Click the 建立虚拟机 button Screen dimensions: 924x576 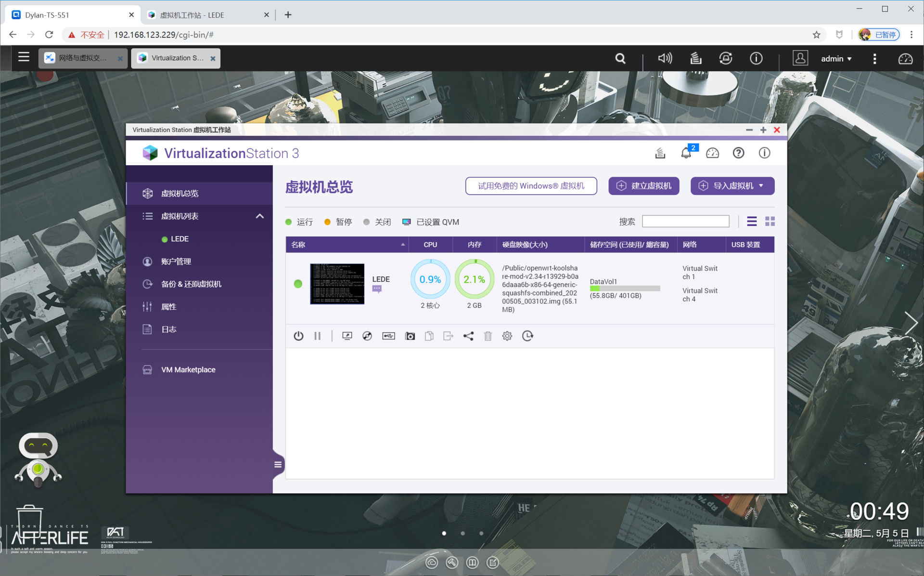tap(643, 186)
